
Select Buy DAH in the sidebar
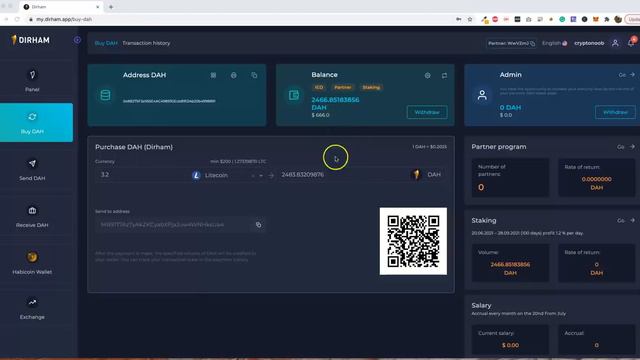[32, 122]
